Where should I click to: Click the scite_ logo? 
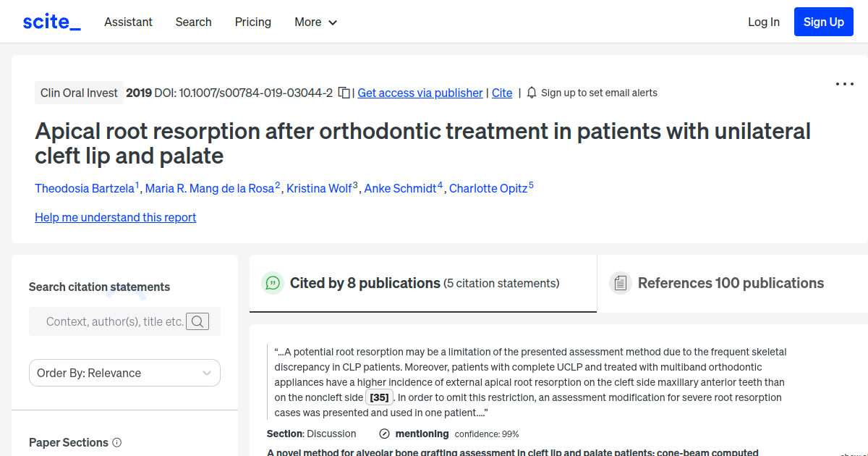coord(51,21)
